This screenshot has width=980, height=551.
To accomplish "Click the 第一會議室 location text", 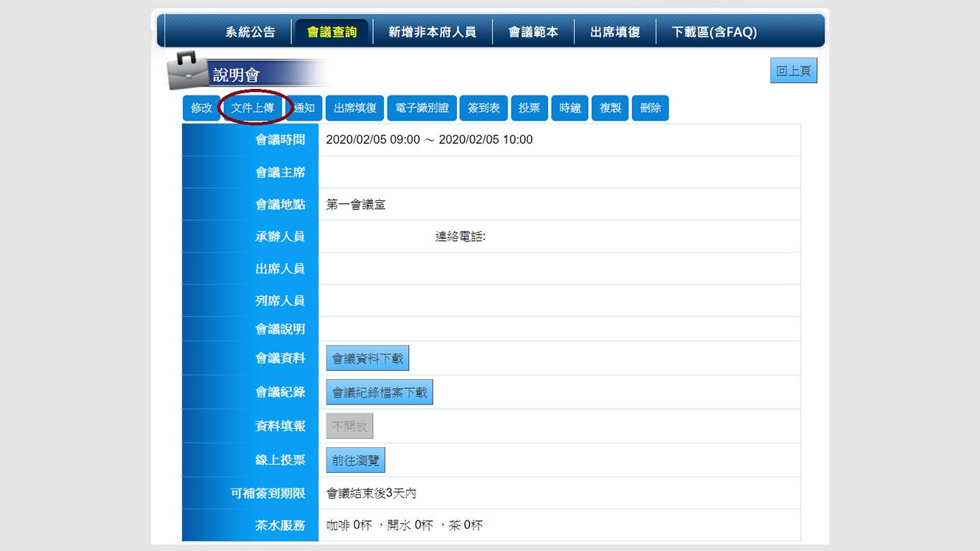I will tap(356, 204).
